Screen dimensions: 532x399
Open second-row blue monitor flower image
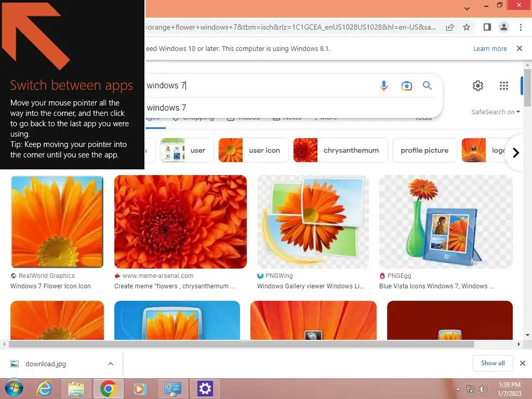point(177,320)
